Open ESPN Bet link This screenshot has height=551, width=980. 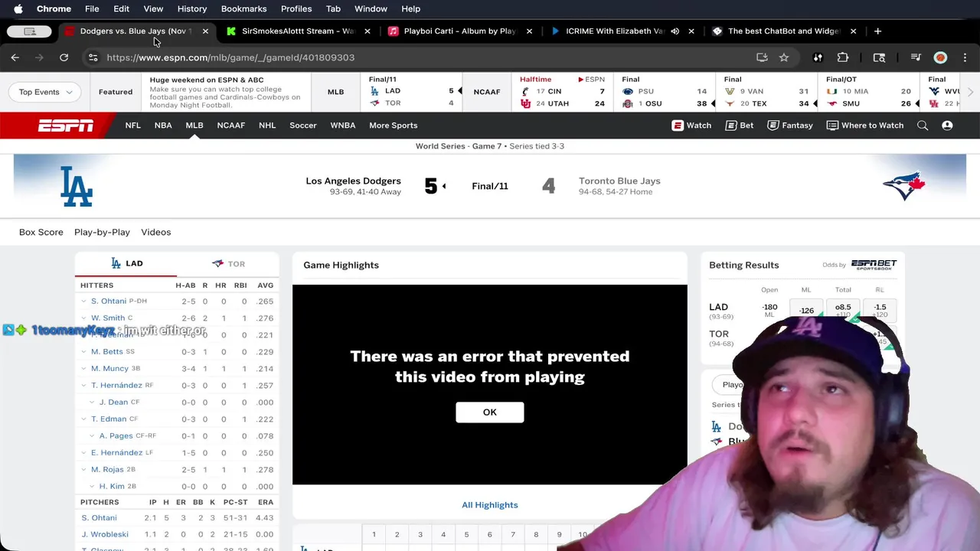740,126
